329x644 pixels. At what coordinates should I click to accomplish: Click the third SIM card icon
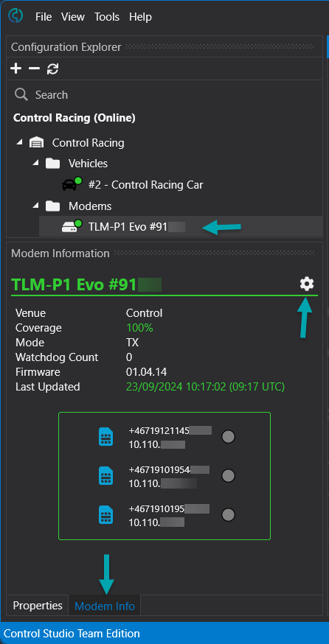point(106,515)
